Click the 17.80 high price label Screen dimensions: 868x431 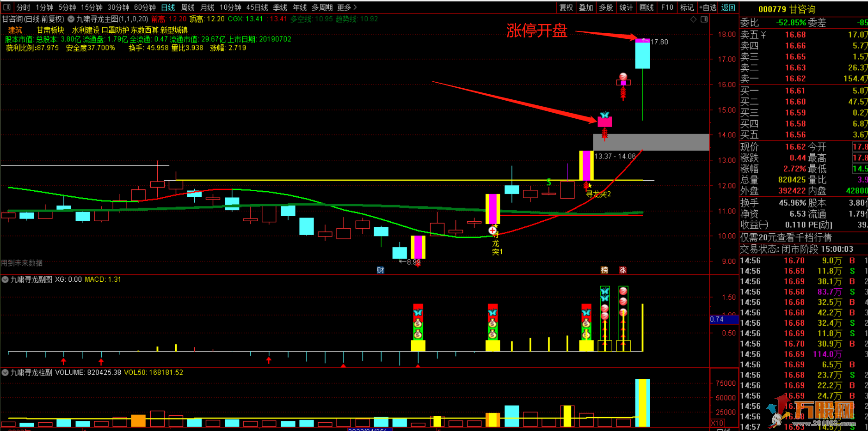pos(659,42)
